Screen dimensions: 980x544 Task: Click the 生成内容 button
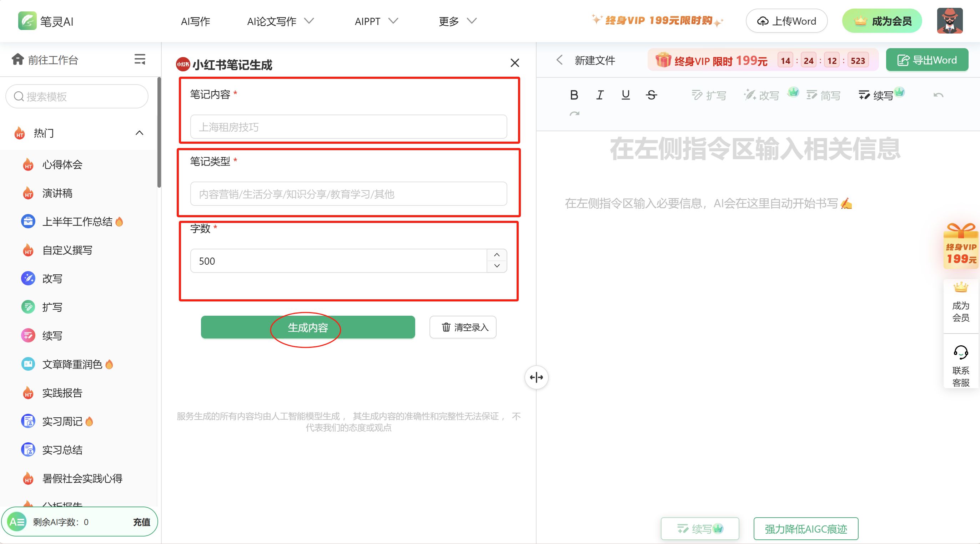[x=307, y=327]
